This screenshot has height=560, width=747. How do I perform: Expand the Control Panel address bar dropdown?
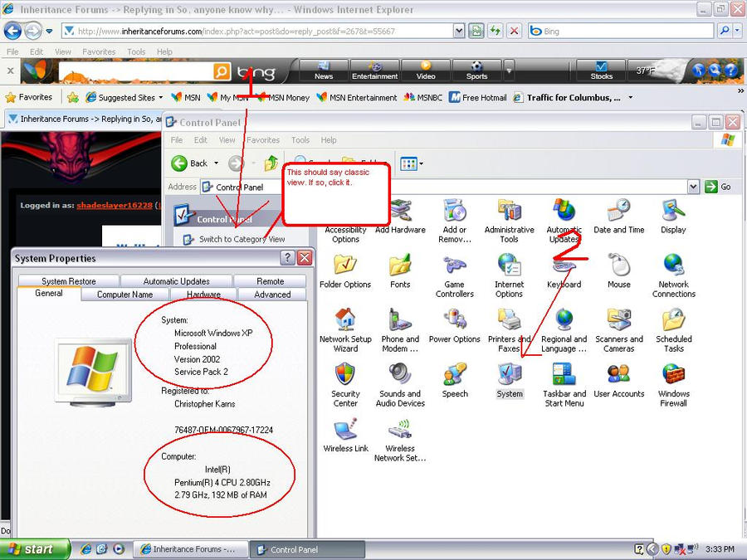pyautogui.click(x=694, y=186)
